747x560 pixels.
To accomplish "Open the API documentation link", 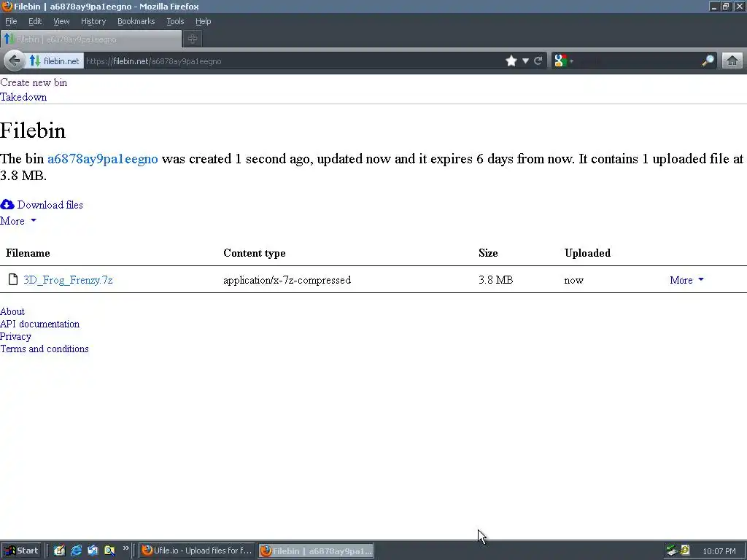I will (x=40, y=324).
